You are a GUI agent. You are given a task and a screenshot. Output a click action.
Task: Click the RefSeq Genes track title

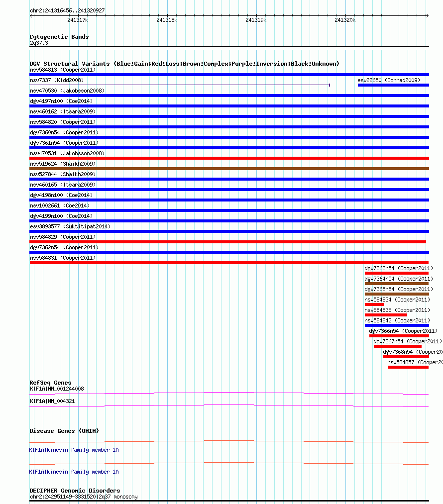(50, 383)
